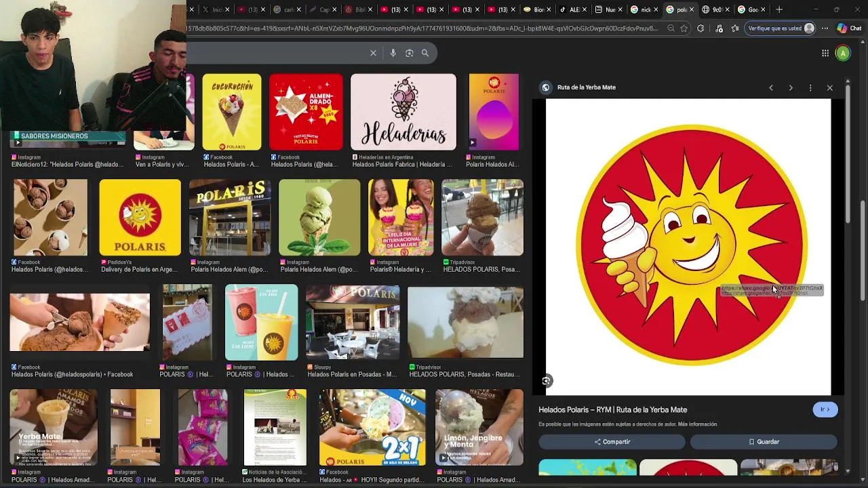Click the Compartir button

[612, 442]
